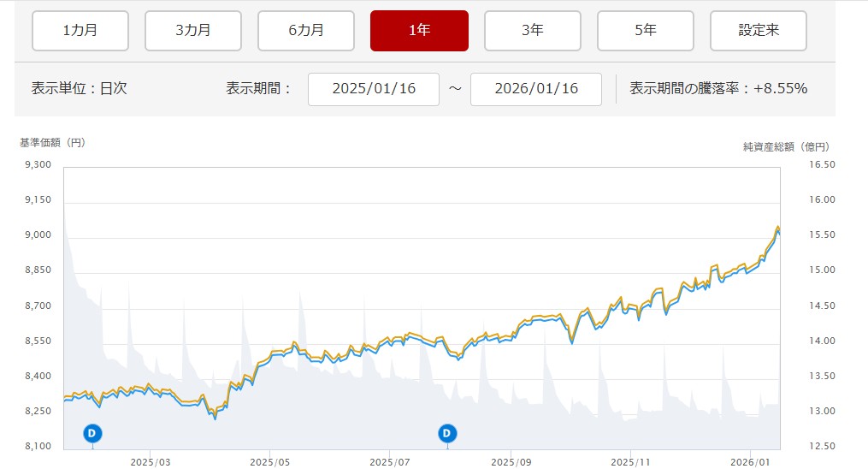Show the 3年 chart range

point(532,31)
